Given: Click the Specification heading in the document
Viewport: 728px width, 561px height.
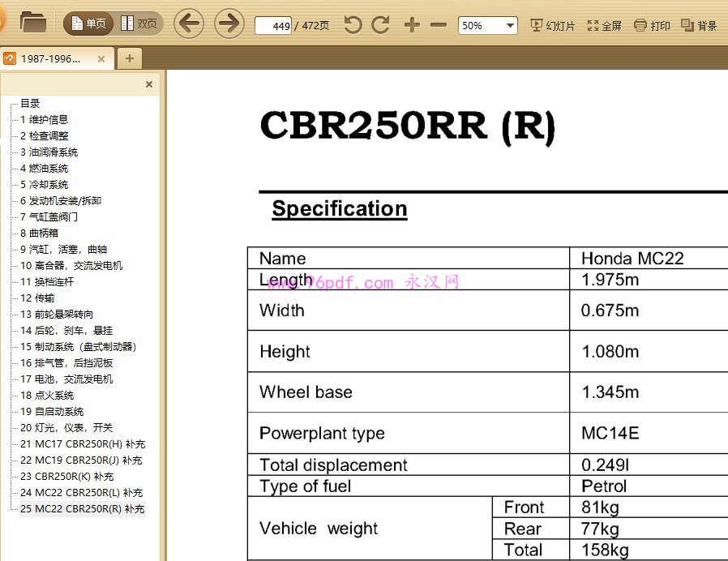Looking at the screenshot, I should [340, 208].
